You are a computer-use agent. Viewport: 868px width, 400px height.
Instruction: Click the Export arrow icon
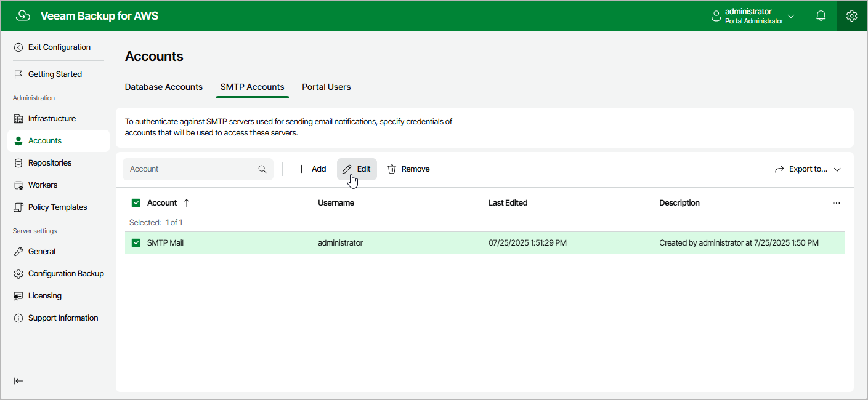[x=779, y=169]
